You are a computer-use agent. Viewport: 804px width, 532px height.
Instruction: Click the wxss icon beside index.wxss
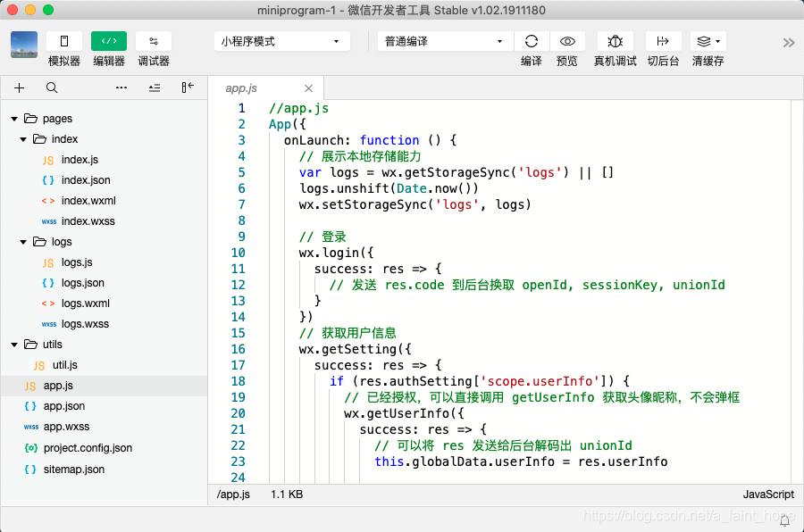[x=49, y=222]
